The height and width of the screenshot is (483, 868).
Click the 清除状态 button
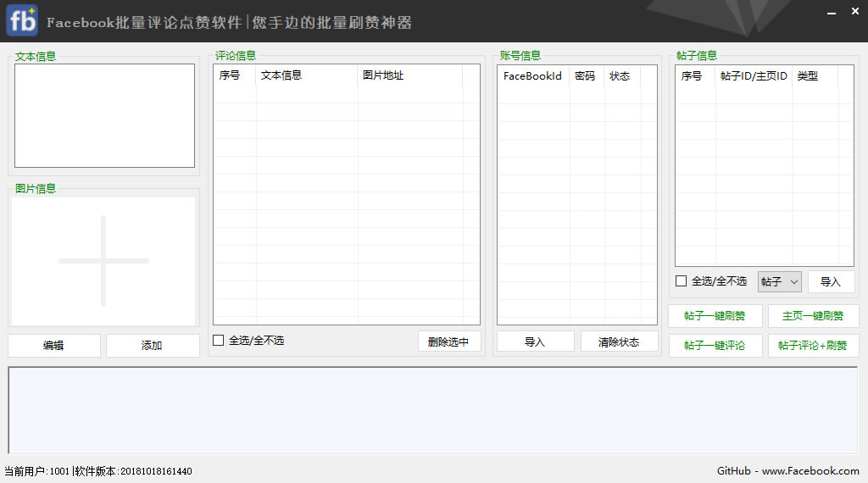point(619,341)
